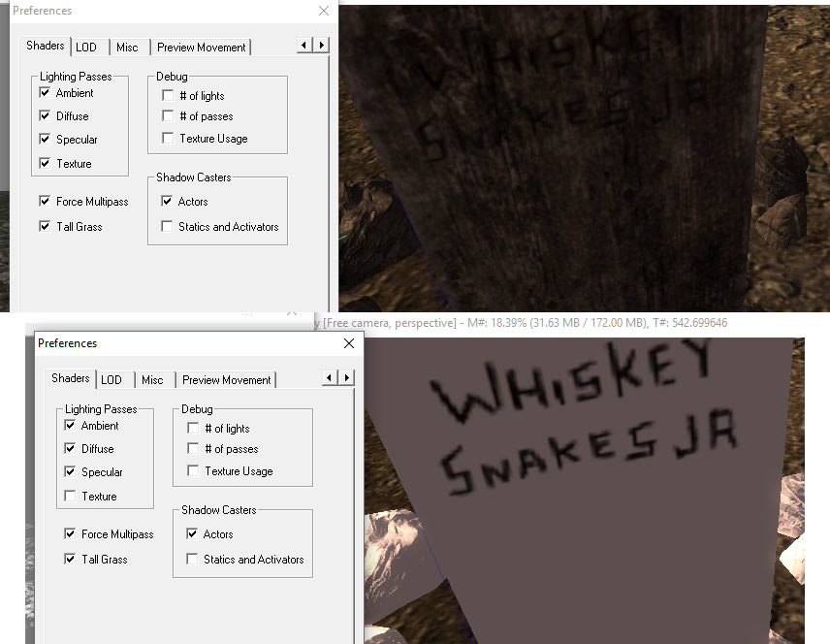Switch to Misc tab in the lower dialog
The height and width of the screenshot is (644, 830).
pos(152,379)
